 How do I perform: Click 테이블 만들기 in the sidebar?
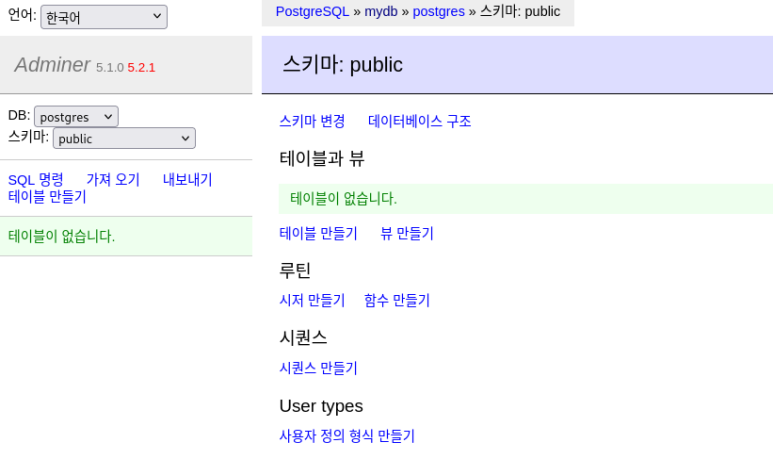47,197
